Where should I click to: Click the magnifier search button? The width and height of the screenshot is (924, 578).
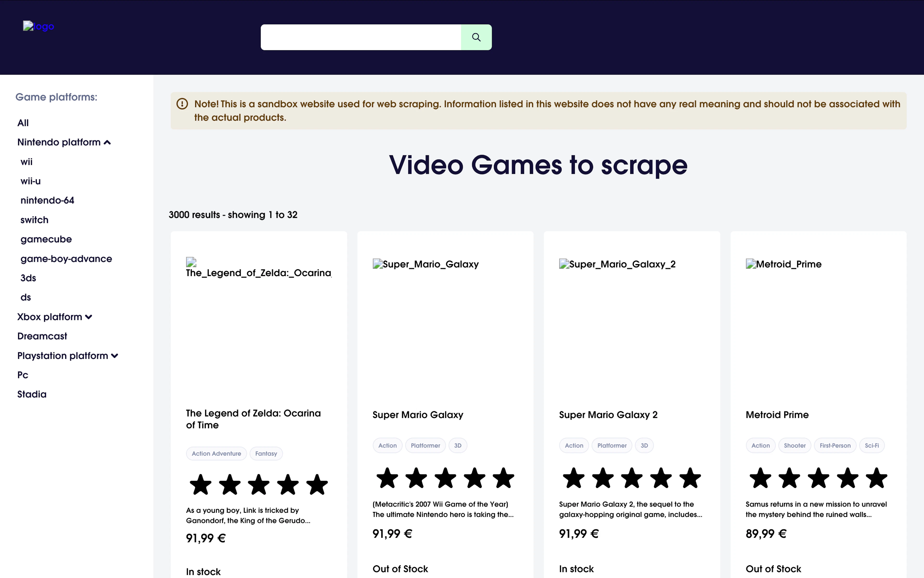click(476, 37)
